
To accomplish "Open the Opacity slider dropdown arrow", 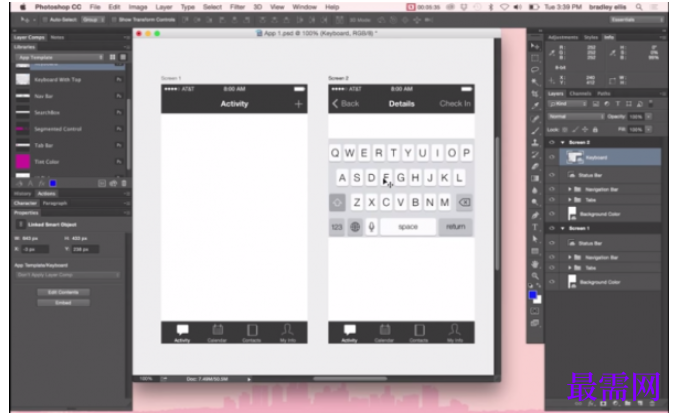I will (649, 117).
